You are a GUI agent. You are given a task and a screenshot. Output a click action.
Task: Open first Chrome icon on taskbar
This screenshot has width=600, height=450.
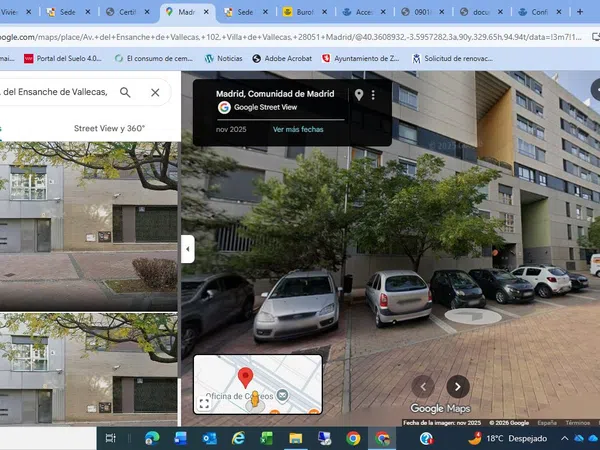coord(353,438)
